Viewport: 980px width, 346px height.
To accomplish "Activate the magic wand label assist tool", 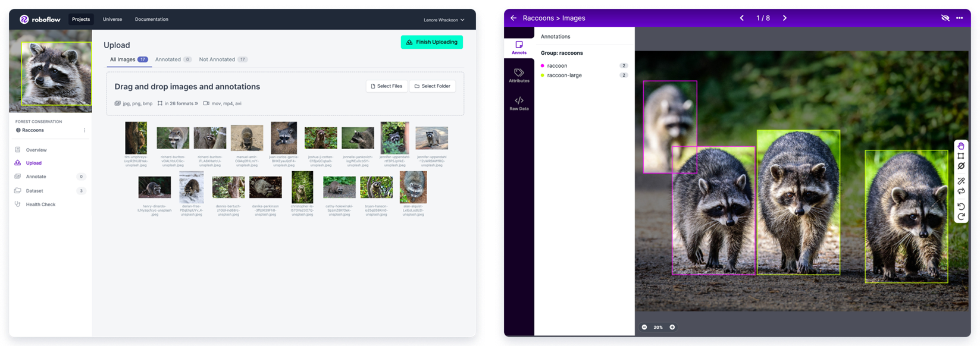I will click(x=961, y=181).
